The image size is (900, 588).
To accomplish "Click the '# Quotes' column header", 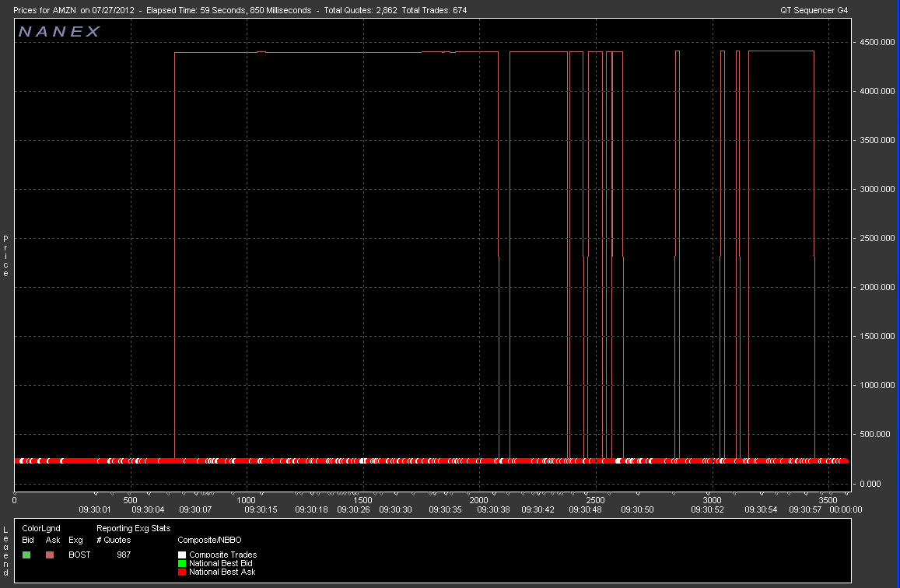I will (114, 540).
